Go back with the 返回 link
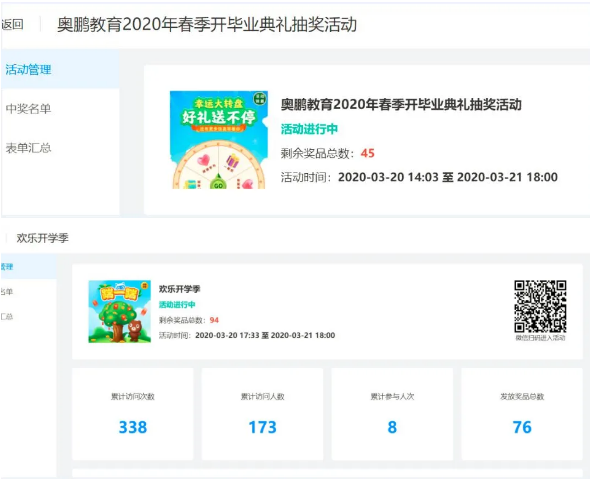 click(x=12, y=24)
